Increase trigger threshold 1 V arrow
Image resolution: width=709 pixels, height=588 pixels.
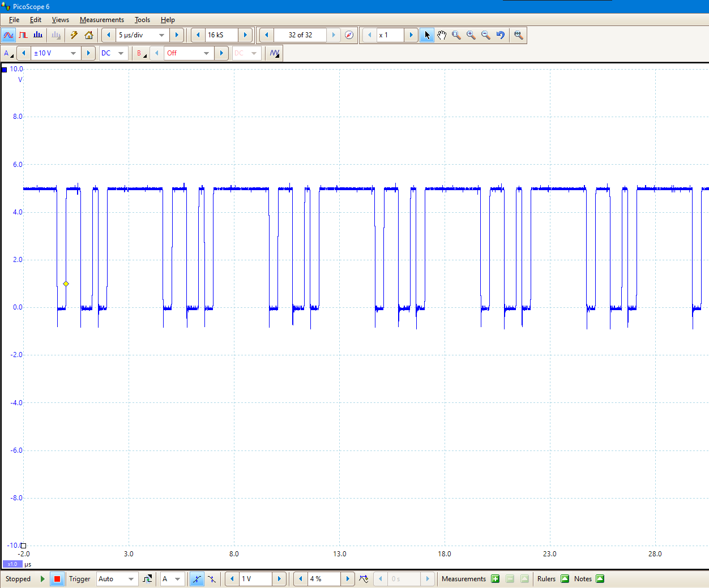tap(279, 579)
